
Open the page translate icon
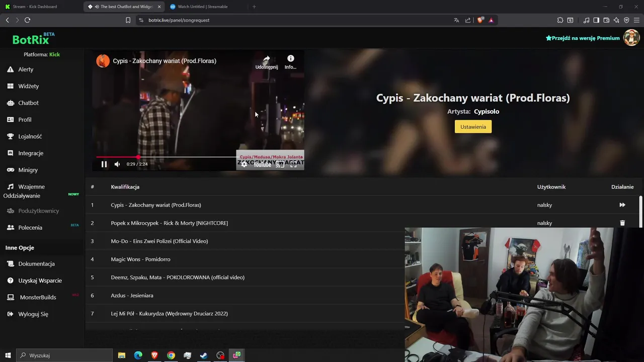[456, 20]
